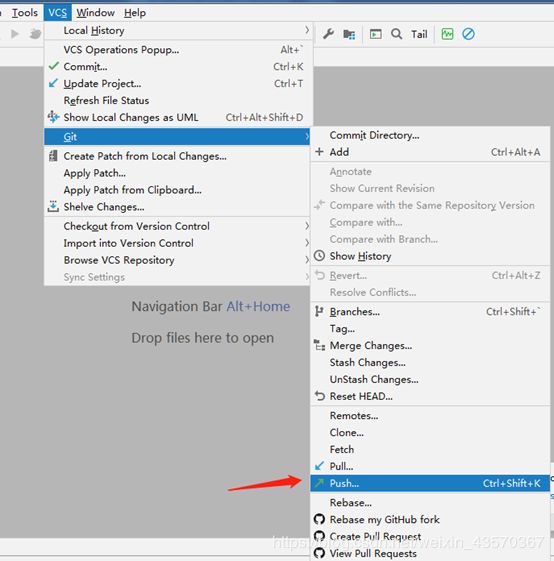
Task: Expand the Git submenu arrow
Action: coord(307,136)
